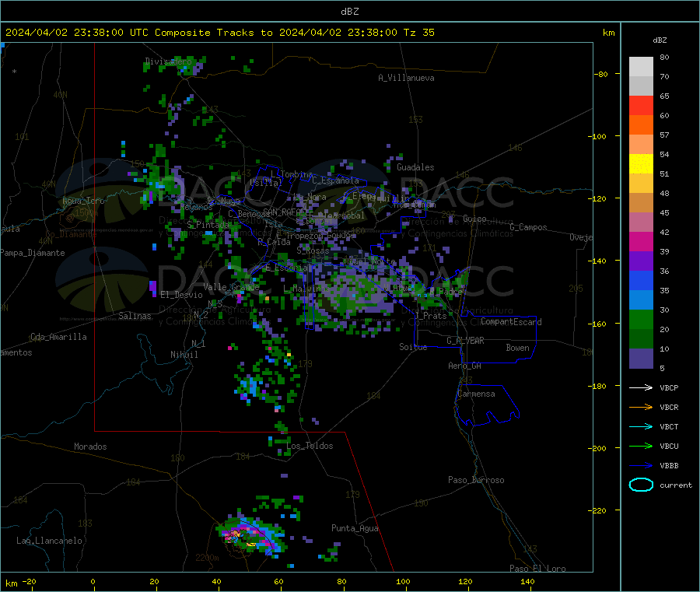700x592 pixels.
Task: Click the dBZ title at top
Action: click(x=349, y=12)
